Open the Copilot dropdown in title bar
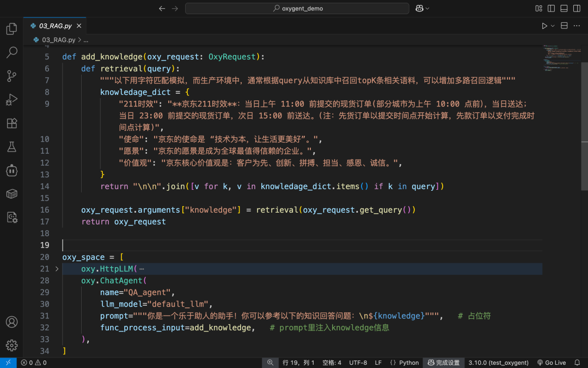 tap(422, 8)
